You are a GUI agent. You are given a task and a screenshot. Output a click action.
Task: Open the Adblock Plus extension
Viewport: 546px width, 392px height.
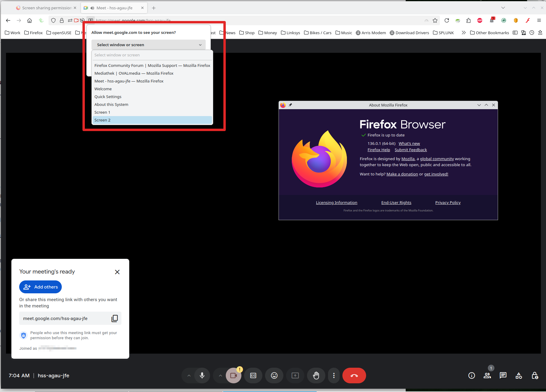pyautogui.click(x=480, y=20)
